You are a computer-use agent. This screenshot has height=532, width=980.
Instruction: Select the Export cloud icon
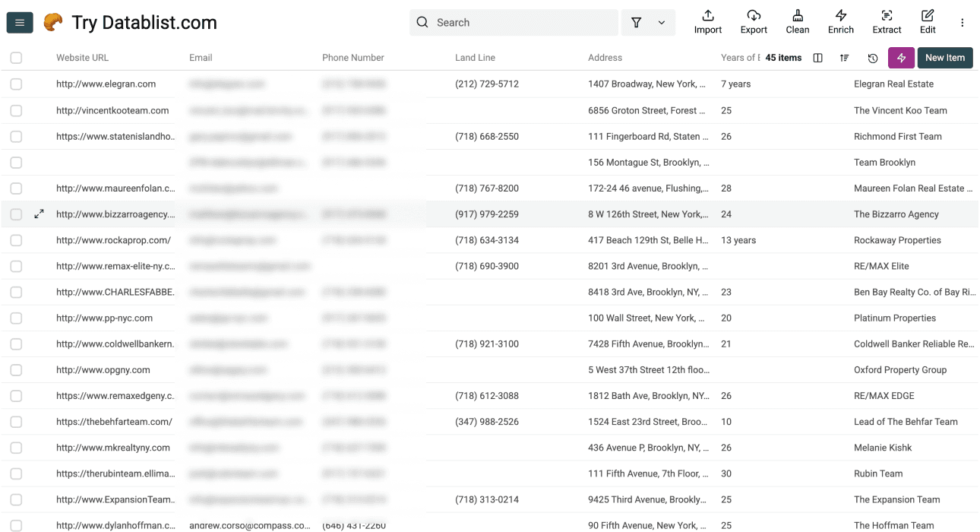[753, 21]
